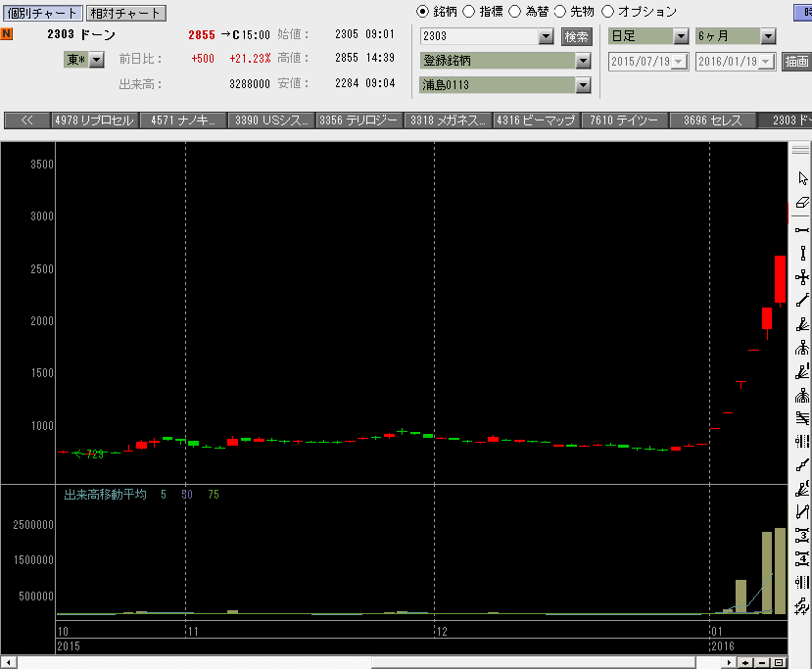The image size is (812, 669).
Task: Click the 5 moving average period label
Action: [164, 495]
